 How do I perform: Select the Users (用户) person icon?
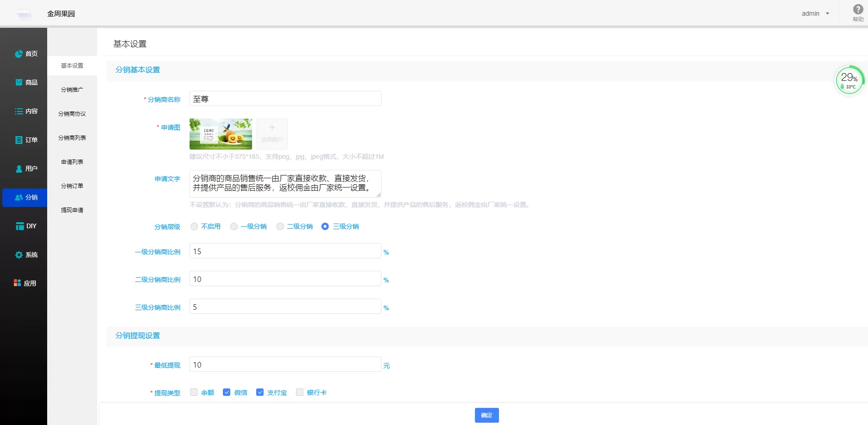click(x=18, y=169)
